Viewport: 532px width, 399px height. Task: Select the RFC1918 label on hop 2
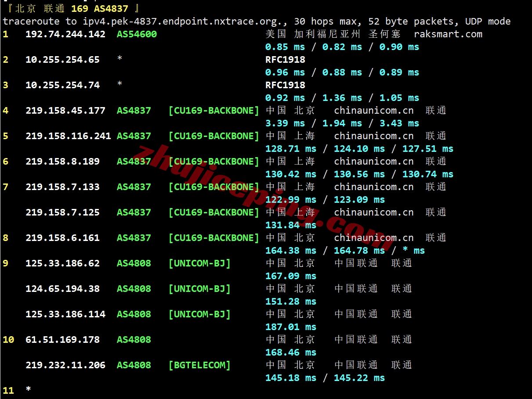coord(285,60)
